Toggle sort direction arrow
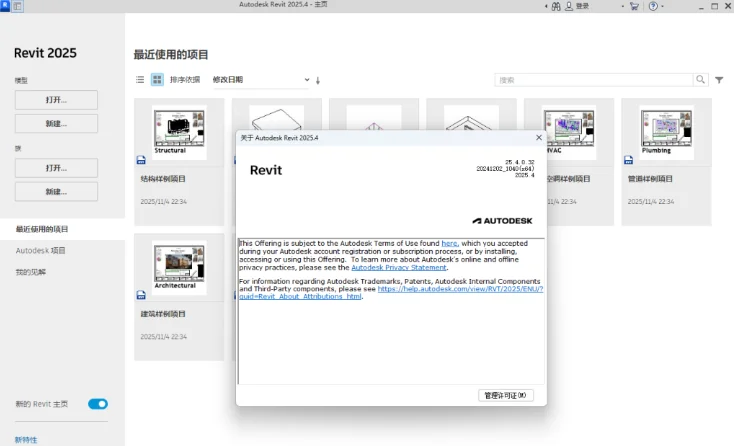Viewport: 734px width, 446px height. (x=318, y=80)
